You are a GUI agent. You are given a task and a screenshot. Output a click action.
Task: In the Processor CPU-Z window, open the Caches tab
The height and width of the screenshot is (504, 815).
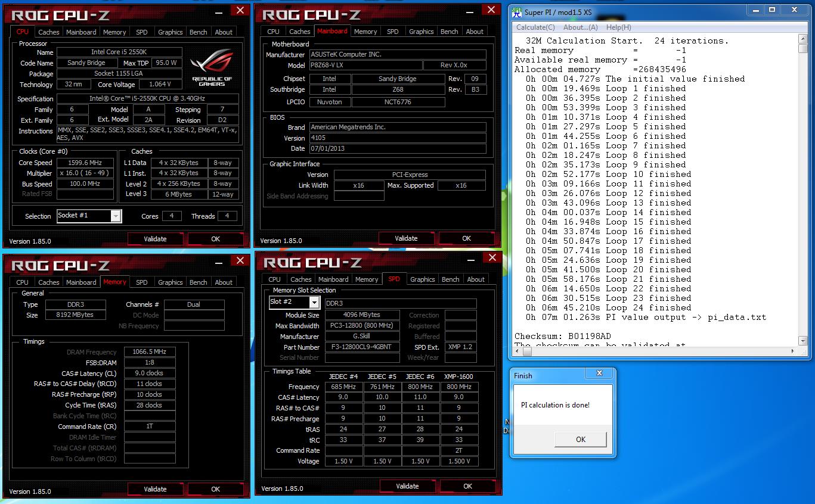coord(49,32)
